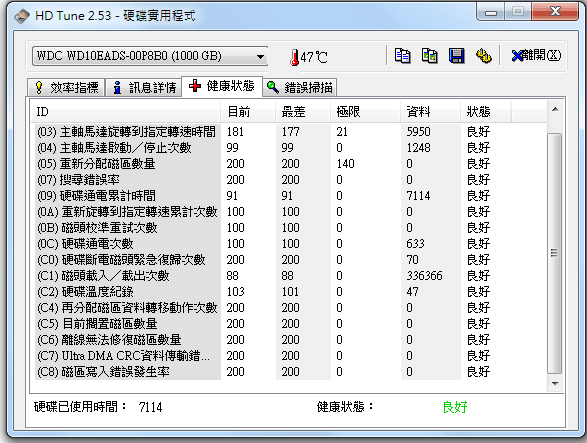Click data value 633 in row 0C
Screen dimensions: 587x443
click(416, 244)
